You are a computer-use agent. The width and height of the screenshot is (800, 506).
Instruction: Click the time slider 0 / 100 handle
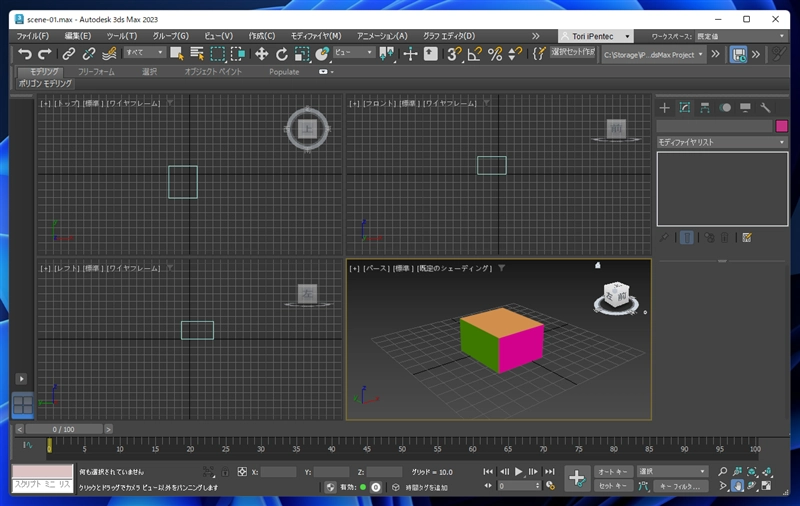coord(64,429)
